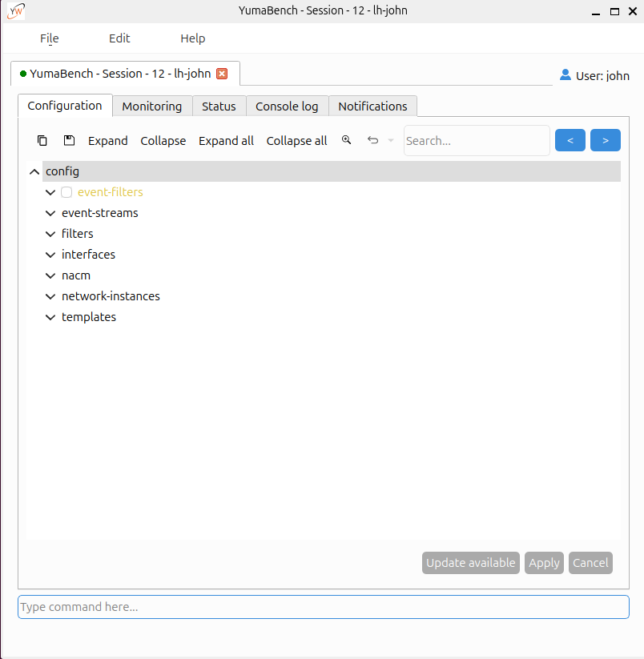Click Expand all in the toolbar
644x659 pixels.
click(x=226, y=141)
